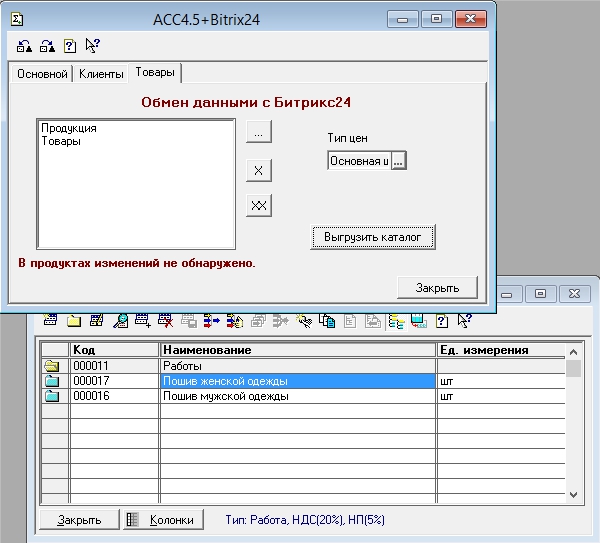
Task: Click folder icon of row 000016
Action: pos(52,396)
